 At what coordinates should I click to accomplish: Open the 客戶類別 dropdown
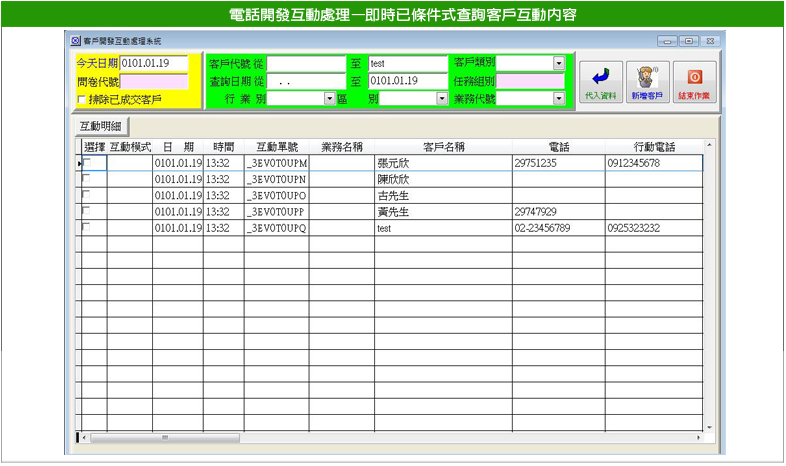point(558,63)
